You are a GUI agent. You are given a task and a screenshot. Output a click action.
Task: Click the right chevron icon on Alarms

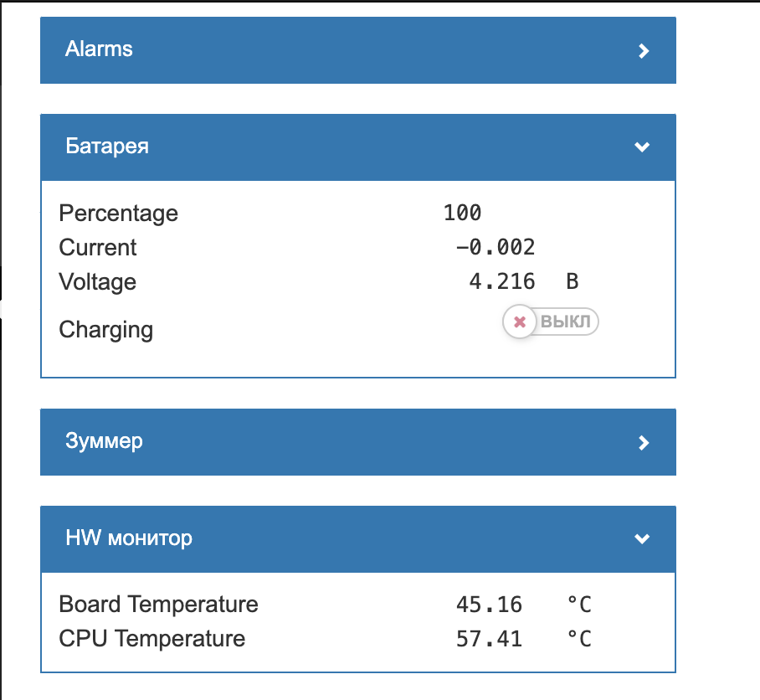643,51
